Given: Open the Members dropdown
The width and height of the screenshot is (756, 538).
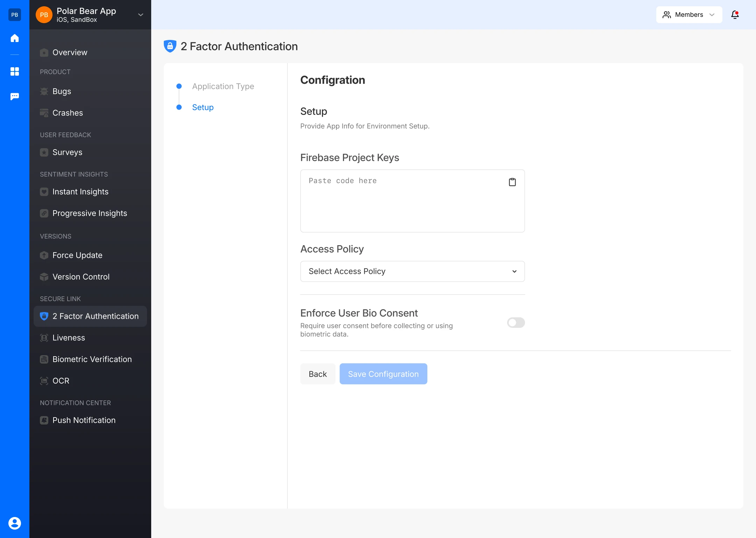Looking at the screenshot, I should (688, 15).
